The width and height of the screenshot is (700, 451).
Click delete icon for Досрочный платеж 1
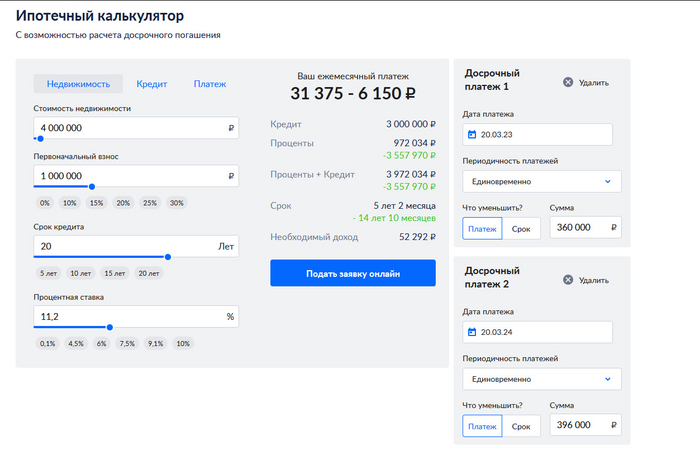click(x=568, y=83)
